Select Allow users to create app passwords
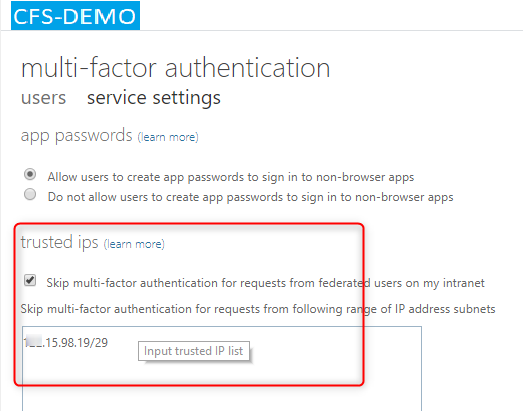The width and height of the screenshot is (523, 411). [30, 174]
